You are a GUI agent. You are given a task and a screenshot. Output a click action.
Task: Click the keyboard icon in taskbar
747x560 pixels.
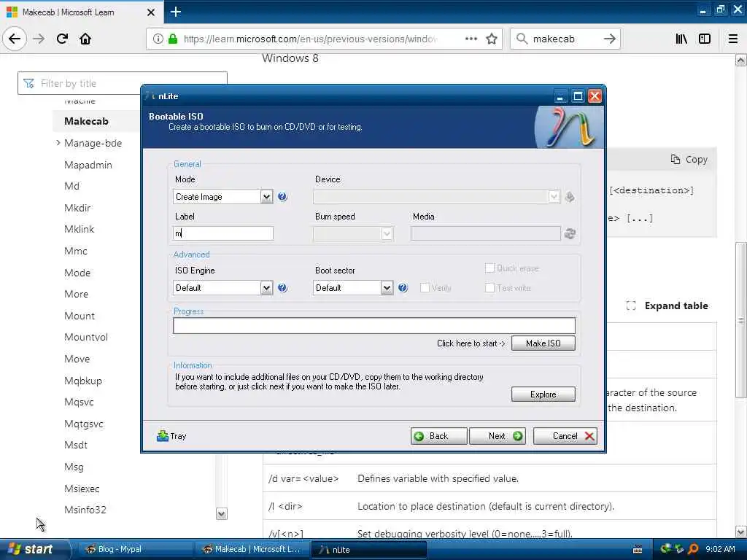pyautogui.click(x=638, y=550)
